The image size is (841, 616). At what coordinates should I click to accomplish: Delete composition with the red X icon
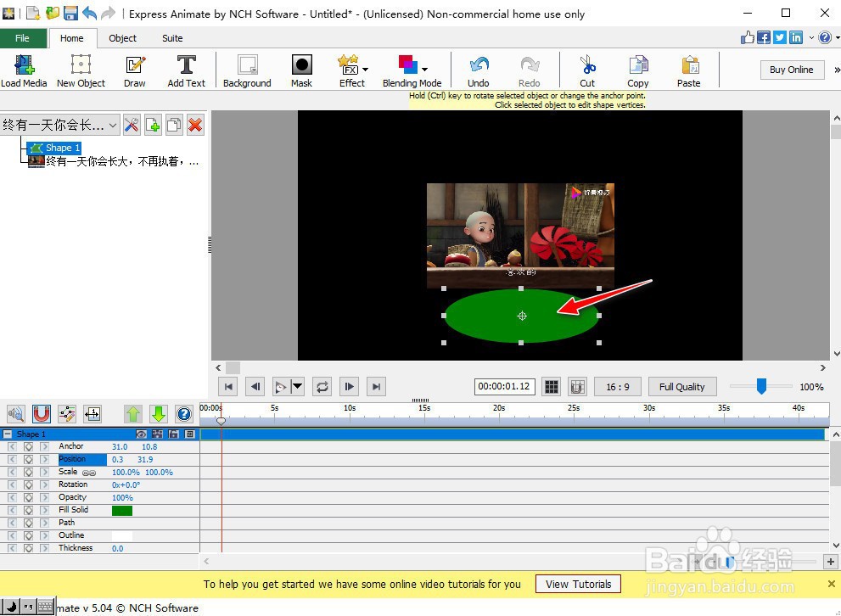coord(195,125)
